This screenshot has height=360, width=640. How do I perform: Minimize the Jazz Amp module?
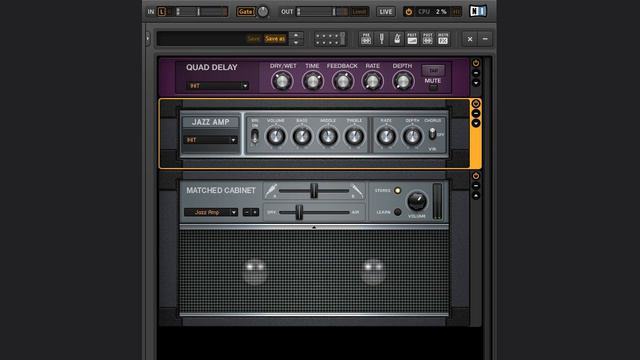pos(476,113)
